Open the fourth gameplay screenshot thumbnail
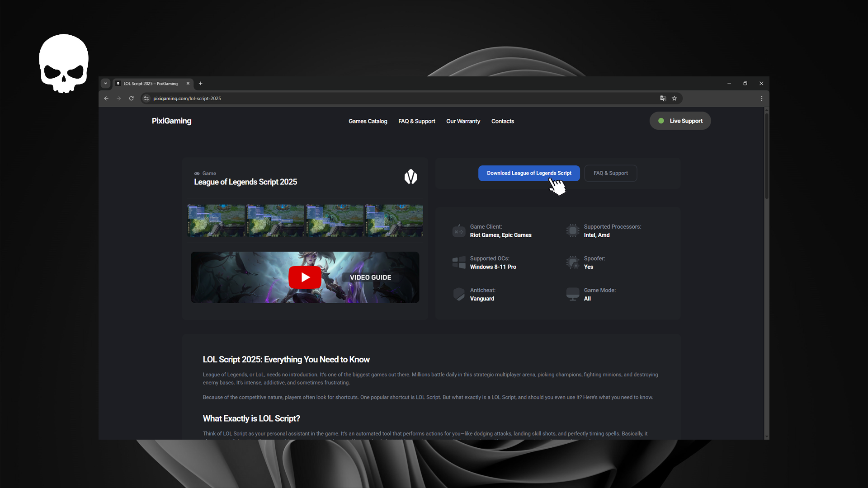Image resolution: width=868 pixels, height=488 pixels. [394, 221]
